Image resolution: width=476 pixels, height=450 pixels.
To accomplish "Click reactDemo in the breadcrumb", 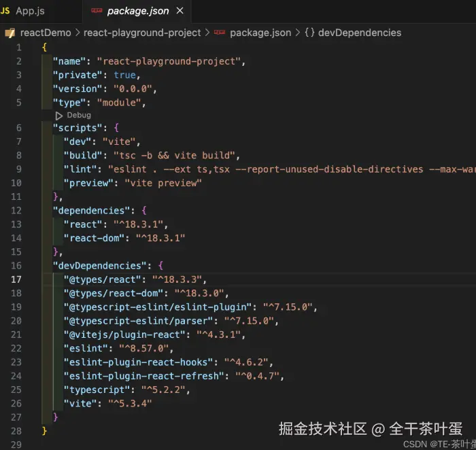I will click(x=46, y=33).
